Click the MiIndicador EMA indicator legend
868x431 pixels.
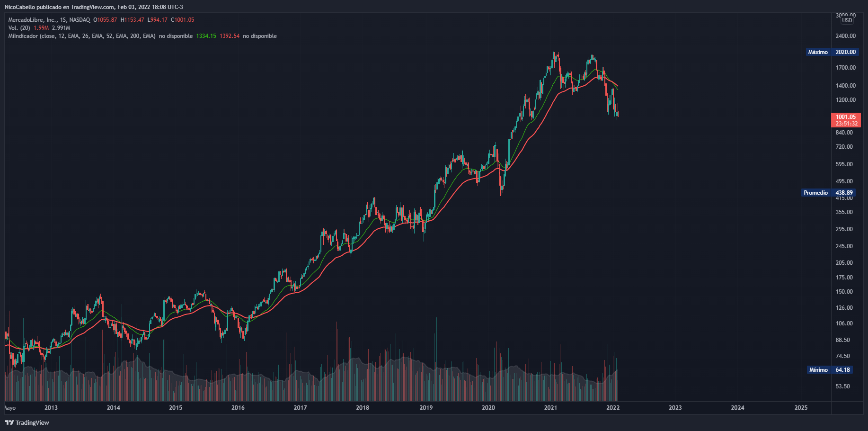82,36
